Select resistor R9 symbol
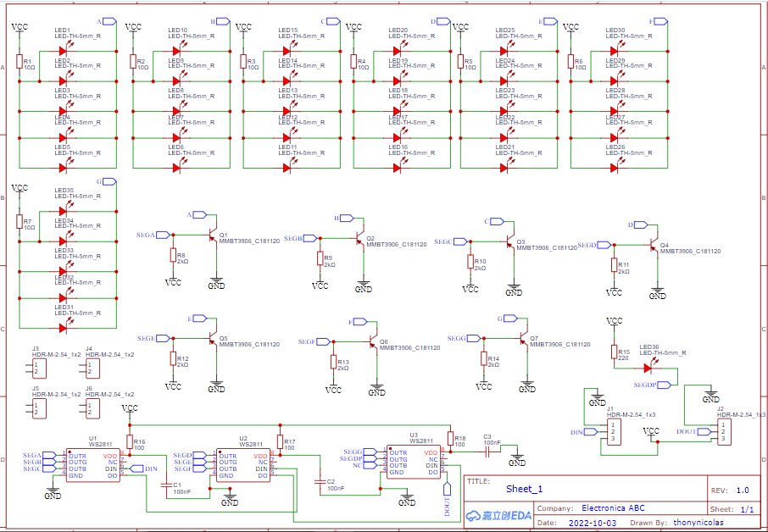This screenshot has width=768, height=532. click(320, 258)
